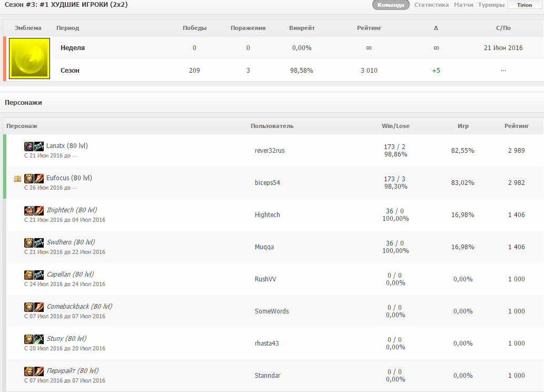Viewport: 544px width, 392px height.
Task: Click the Победы column header
Action: [195, 28]
